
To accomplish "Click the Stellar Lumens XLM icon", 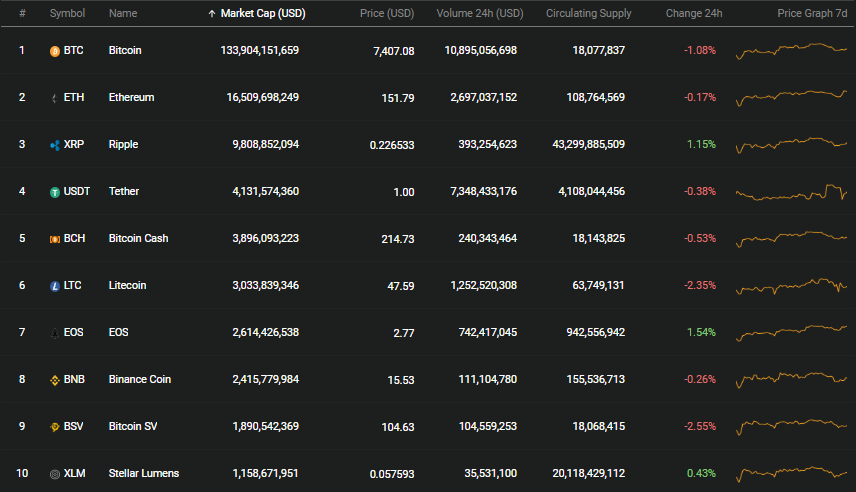I will click(55, 474).
